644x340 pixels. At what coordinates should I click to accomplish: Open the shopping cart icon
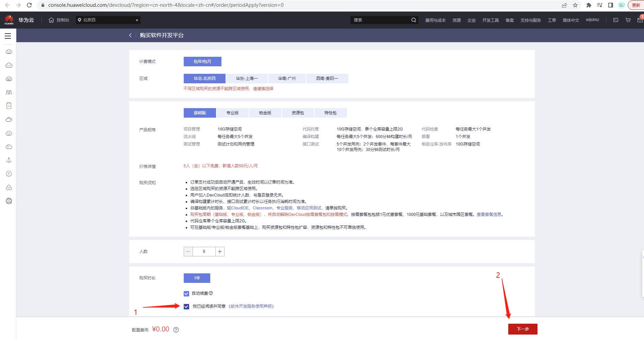[x=628, y=20]
